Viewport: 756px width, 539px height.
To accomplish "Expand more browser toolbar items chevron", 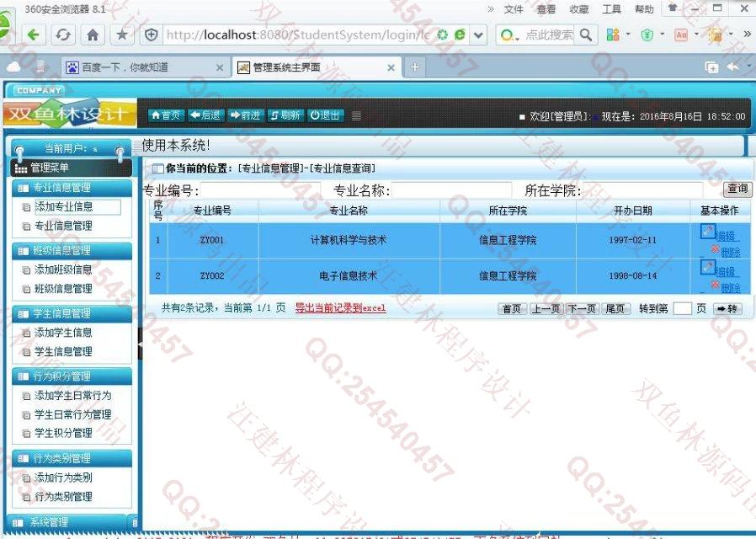I will 748,35.
